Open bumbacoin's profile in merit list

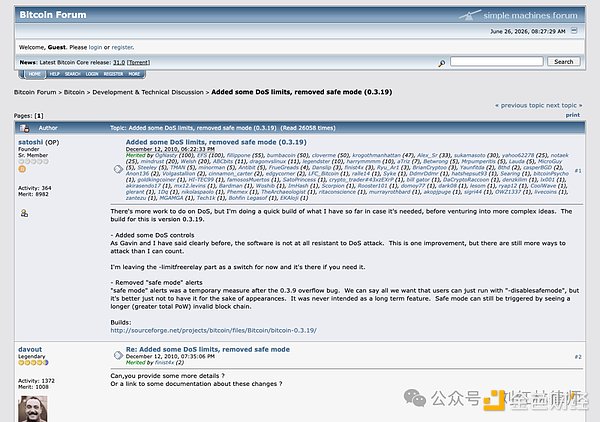point(281,155)
